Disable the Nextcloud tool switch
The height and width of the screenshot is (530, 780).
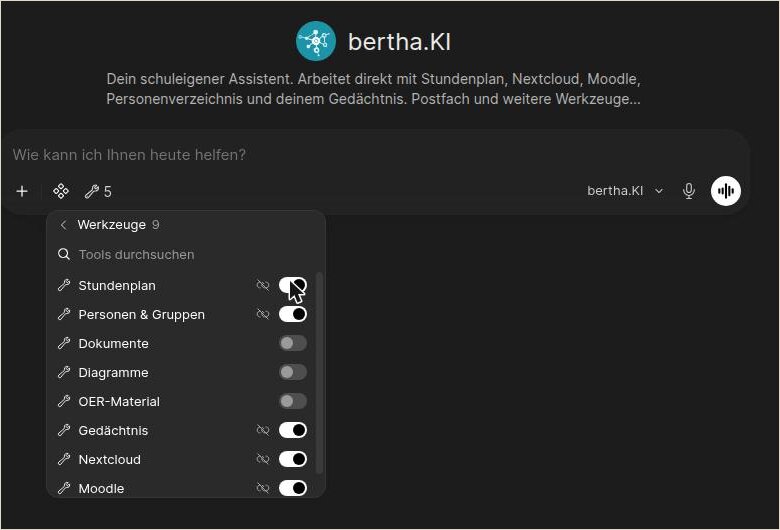tap(292, 459)
